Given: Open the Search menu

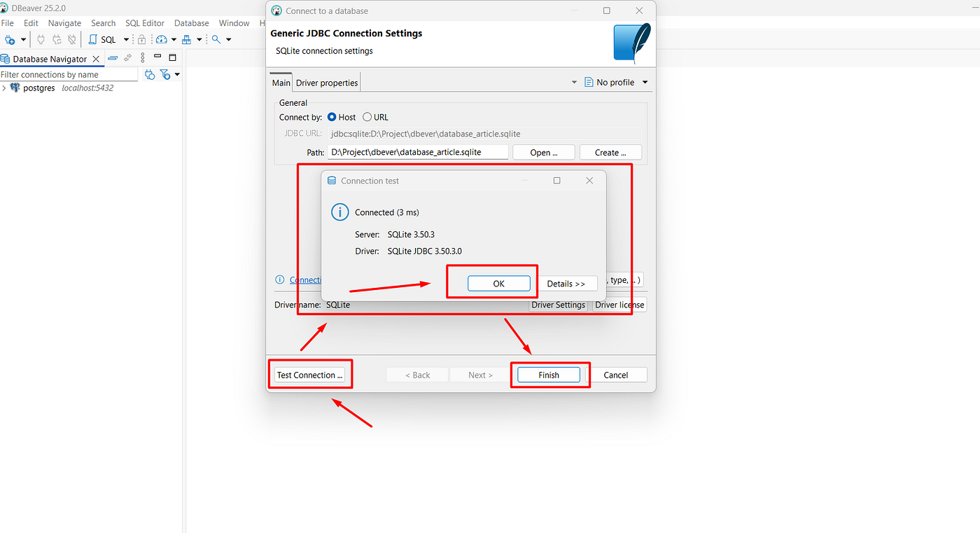Looking at the screenshot, I should click(x=103, y=23).
